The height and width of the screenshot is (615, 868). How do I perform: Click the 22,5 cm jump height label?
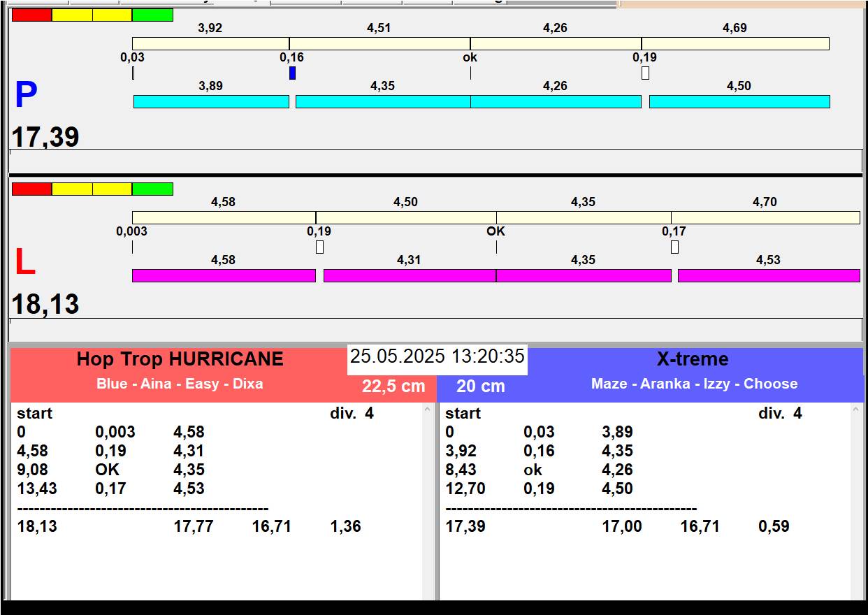393,386
